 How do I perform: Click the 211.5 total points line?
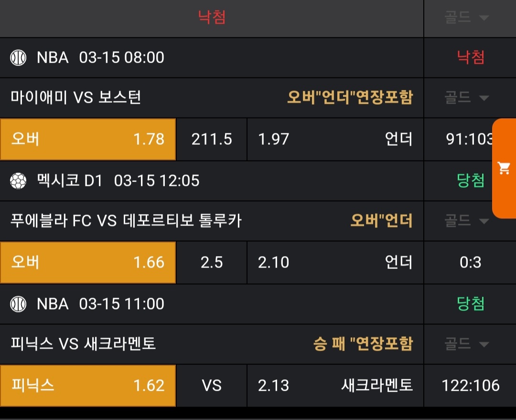(x=212, y=139)
